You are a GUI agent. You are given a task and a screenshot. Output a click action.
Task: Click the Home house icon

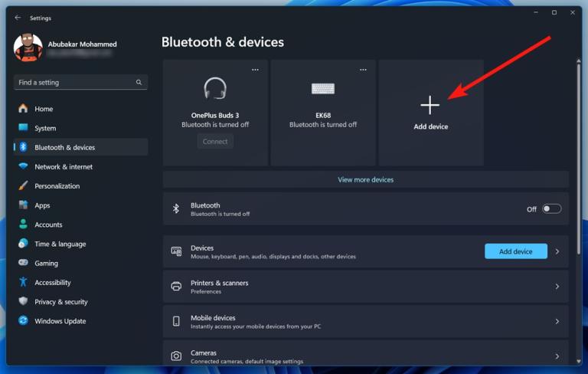coord(23,109)
